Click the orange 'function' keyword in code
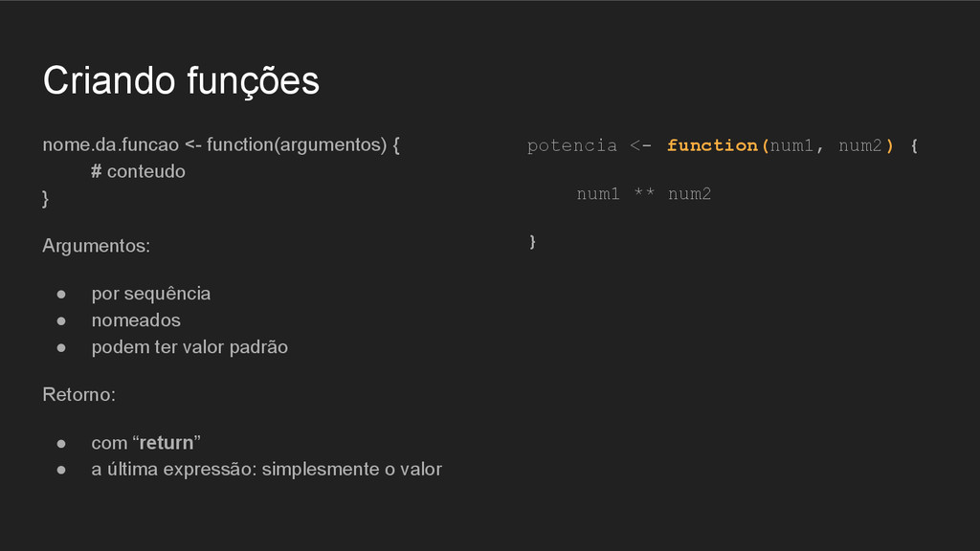980x551 pixels. click(x=712, y=145)
